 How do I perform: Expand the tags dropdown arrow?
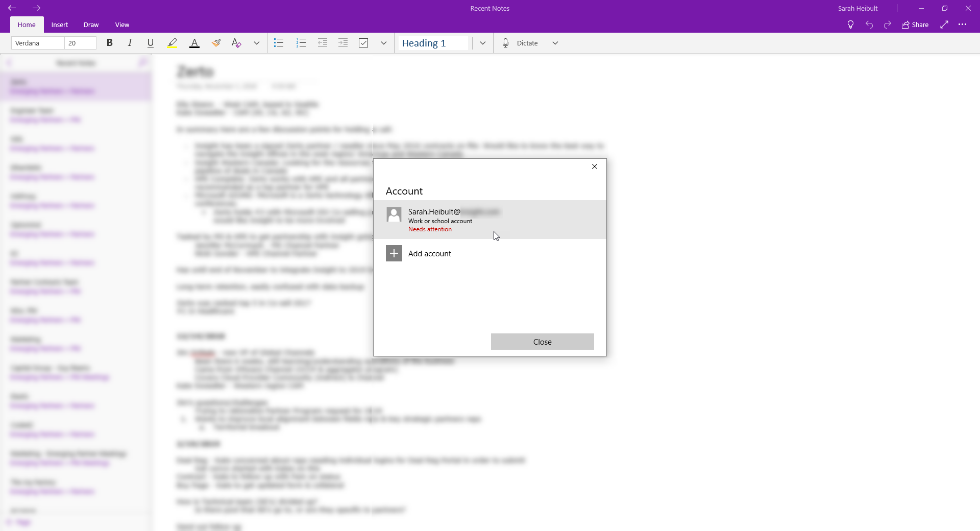[384, 43]
